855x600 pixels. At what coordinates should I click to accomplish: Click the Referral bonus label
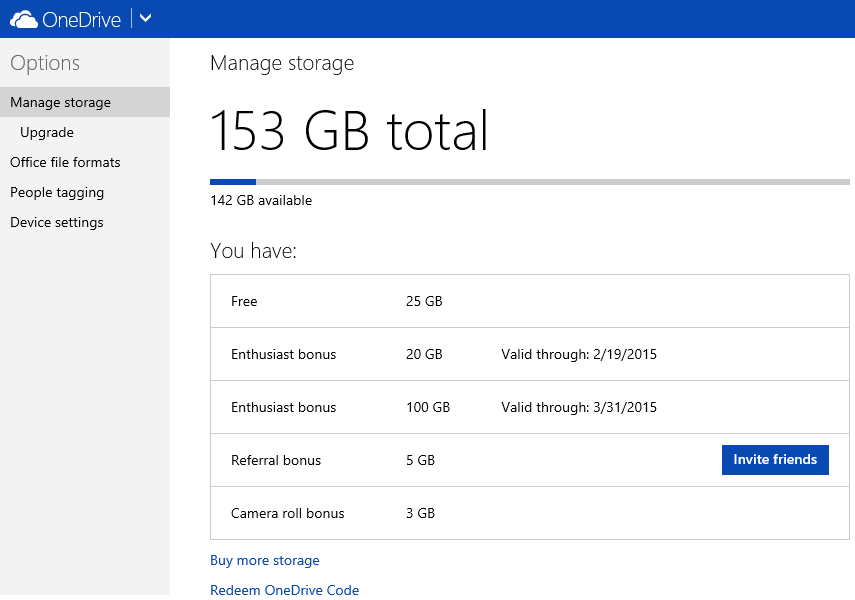click(276, 460)
